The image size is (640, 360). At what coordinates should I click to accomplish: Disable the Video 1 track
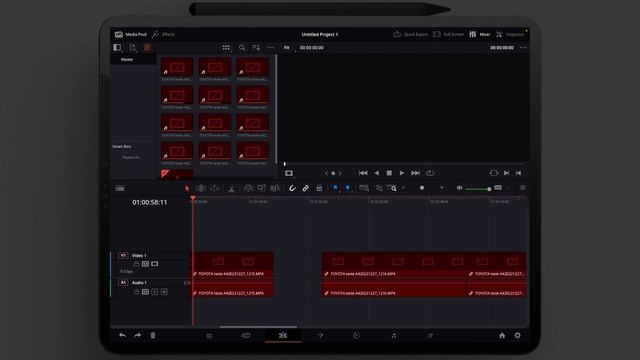155,264
